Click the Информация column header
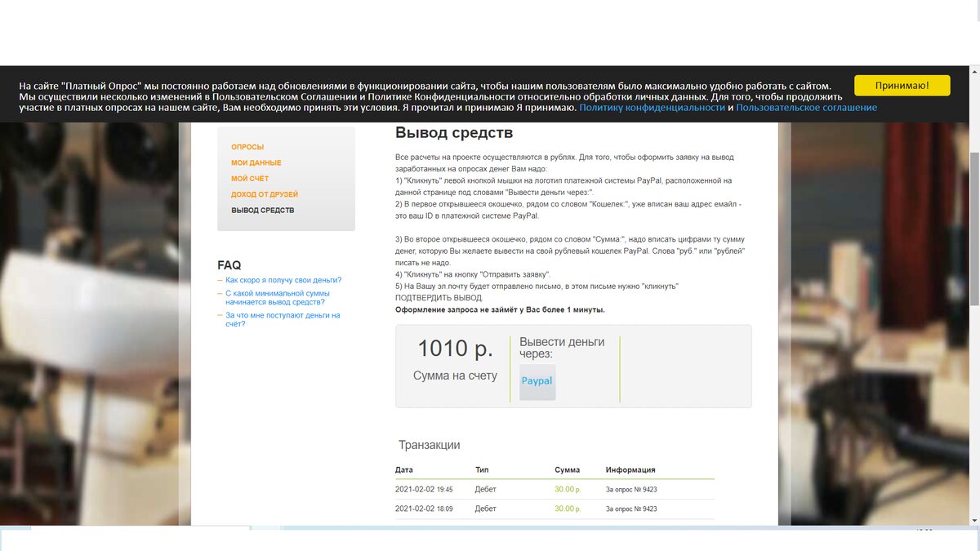This screenshot has height=551, width=980. point(630,470)
